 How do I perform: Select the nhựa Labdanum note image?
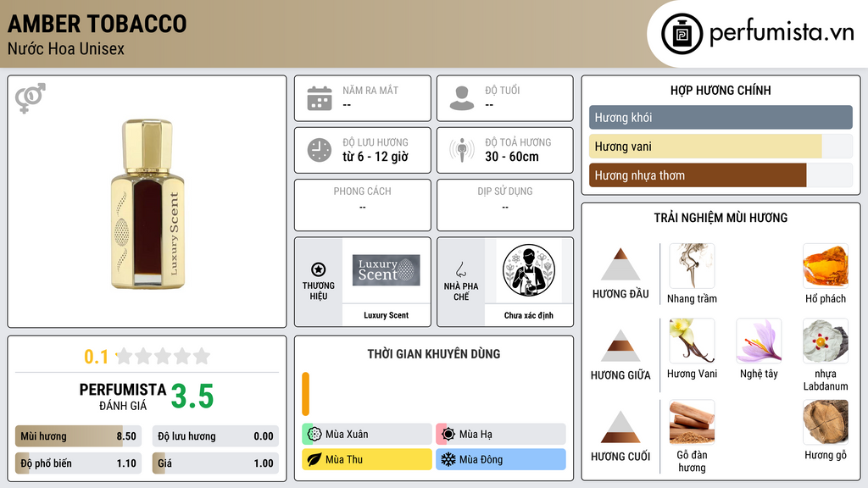coord(826,341)
